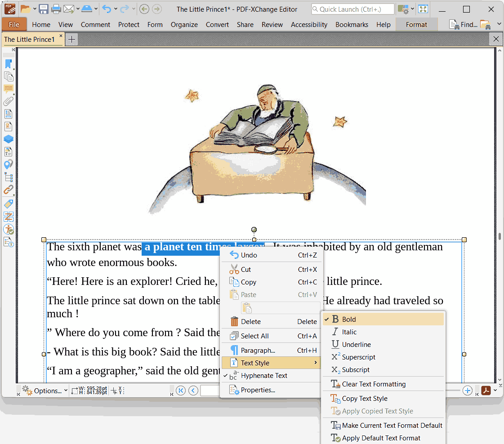The image size is (504, 444).
Task: Switch to the Organize ribbon tab
Action: point(184,25)
